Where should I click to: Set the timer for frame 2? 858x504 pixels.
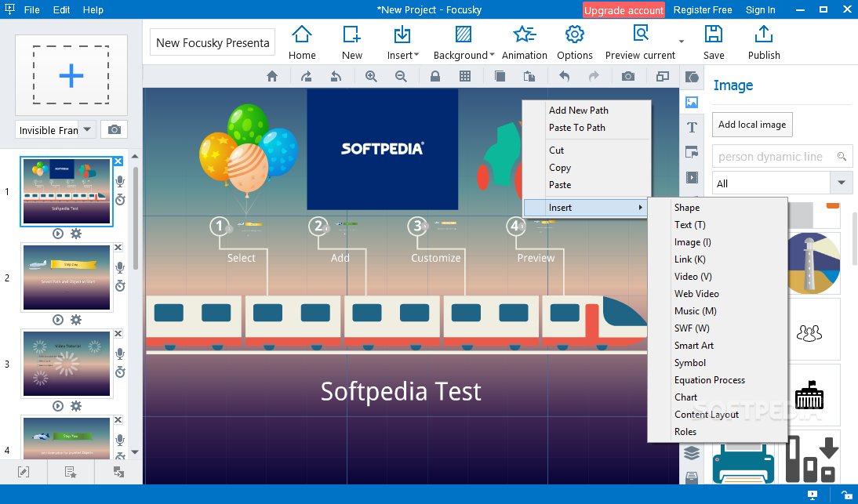click(x=120, y=286)
